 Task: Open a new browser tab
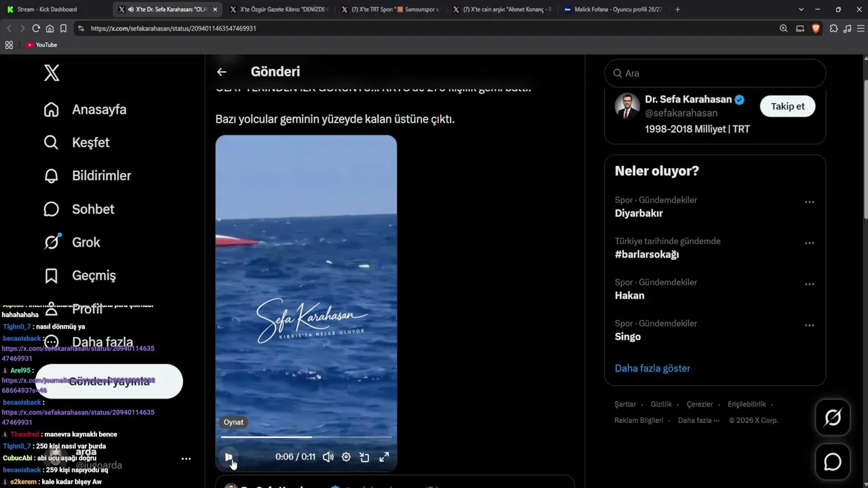pyautogui.click(x=677, y=9)
